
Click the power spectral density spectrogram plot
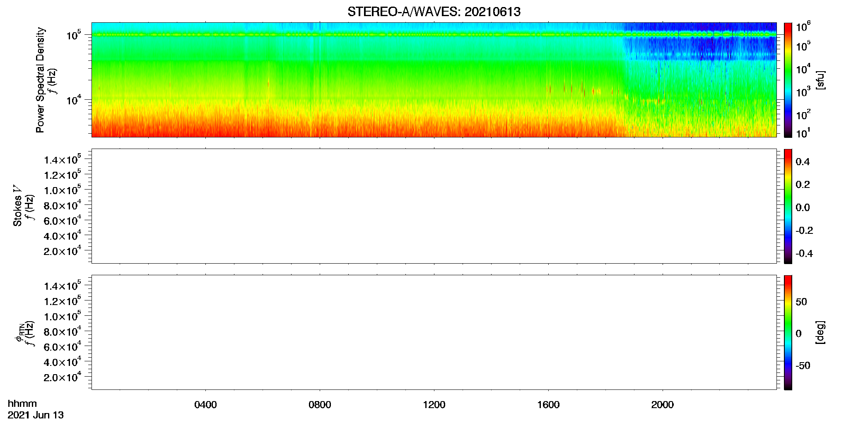click(x=434, y=79)
